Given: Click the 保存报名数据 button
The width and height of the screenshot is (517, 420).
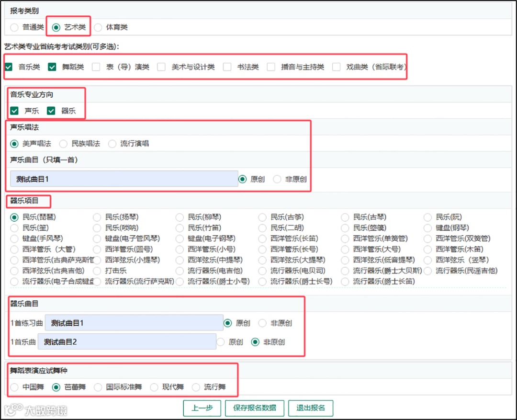Looking at the screenshot, I should click(x=255, y=409).
